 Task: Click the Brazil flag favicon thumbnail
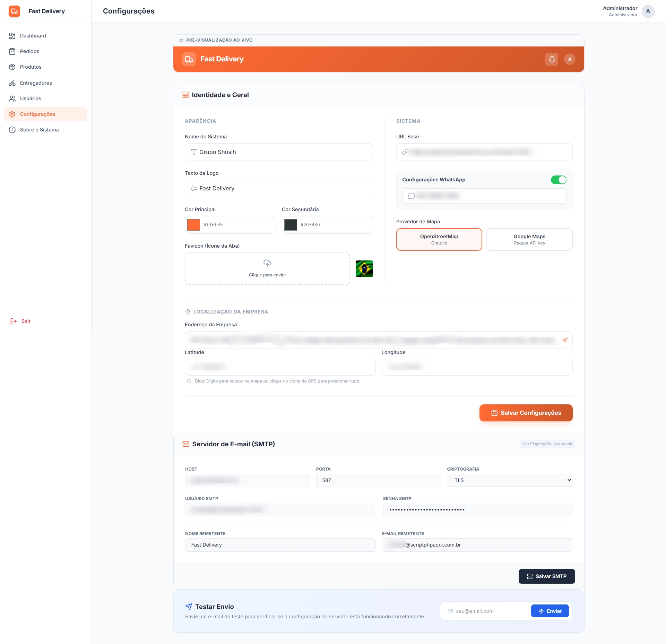pyautogui.click(x=364, y=268)
